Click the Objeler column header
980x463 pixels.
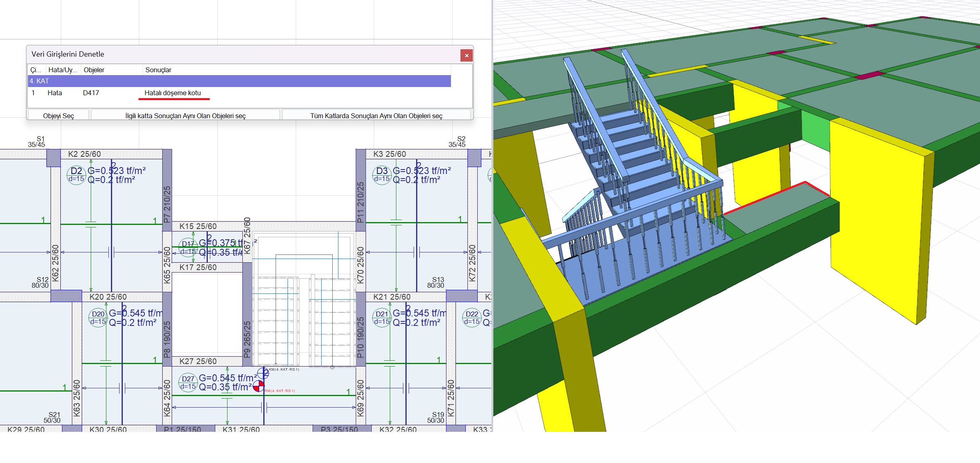(94, 70)
